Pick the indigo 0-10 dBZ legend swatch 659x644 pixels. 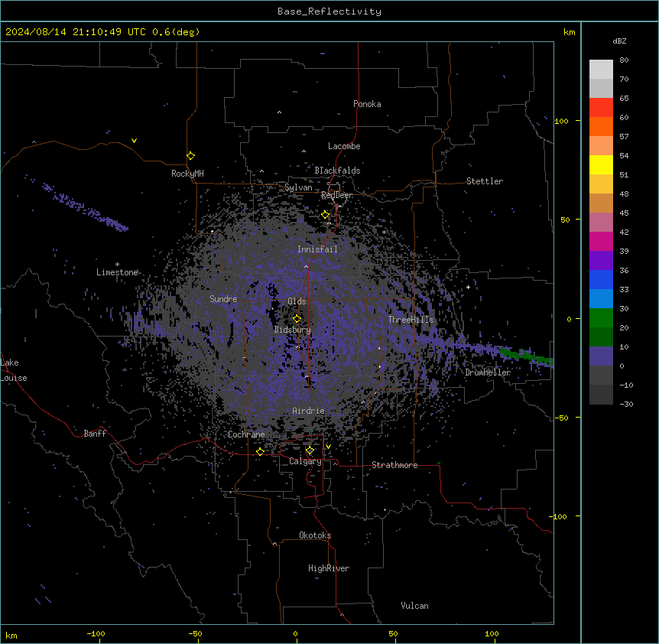click(601, 356)
